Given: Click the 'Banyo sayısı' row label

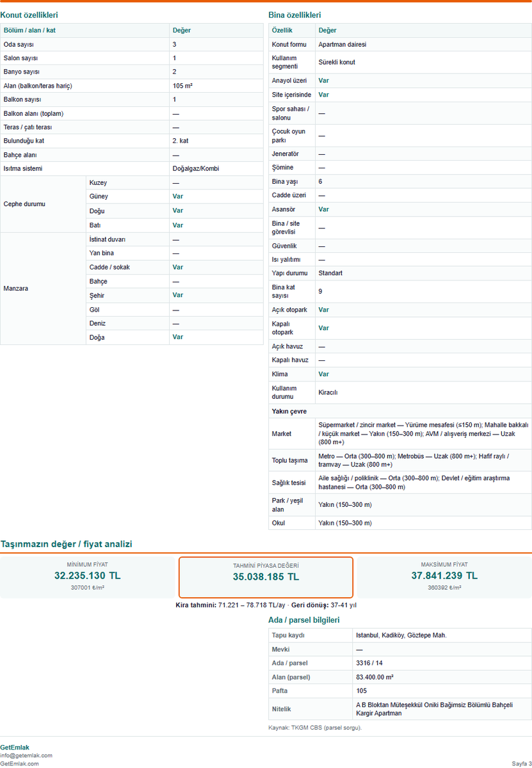Looking at the screenshot, I should click(x=21, y=72).
